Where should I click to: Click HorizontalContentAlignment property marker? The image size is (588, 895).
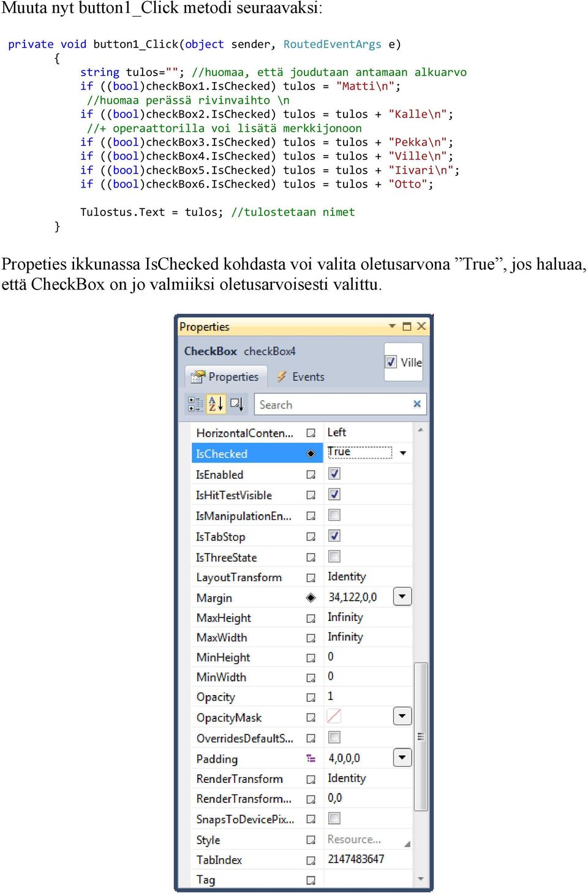pos(311,433)
